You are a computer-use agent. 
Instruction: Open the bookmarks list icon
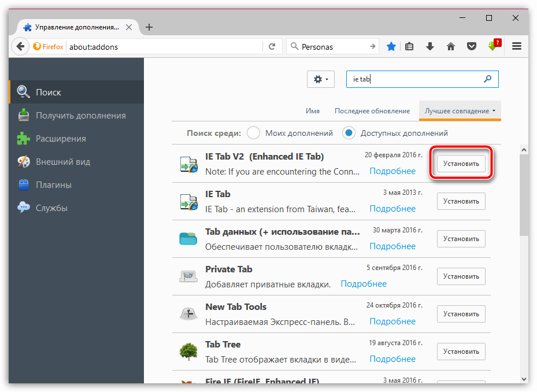click(409, 46)
